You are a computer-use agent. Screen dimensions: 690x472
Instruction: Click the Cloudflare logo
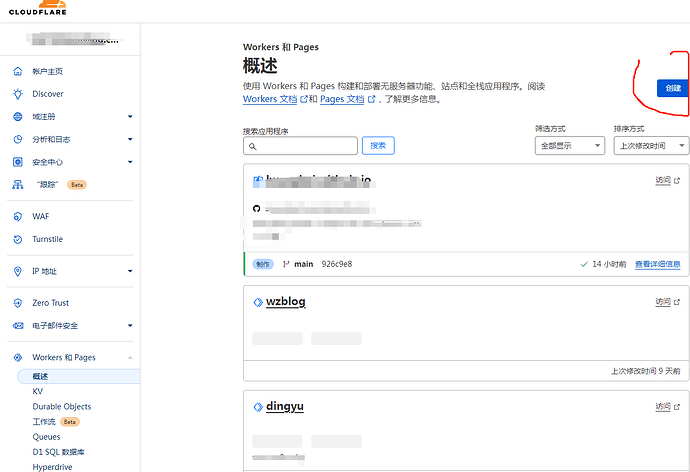pos(38,7)
